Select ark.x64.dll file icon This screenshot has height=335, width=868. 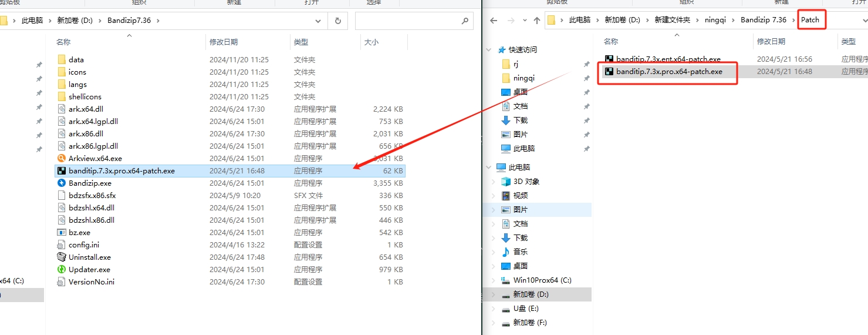pos(62,109)
